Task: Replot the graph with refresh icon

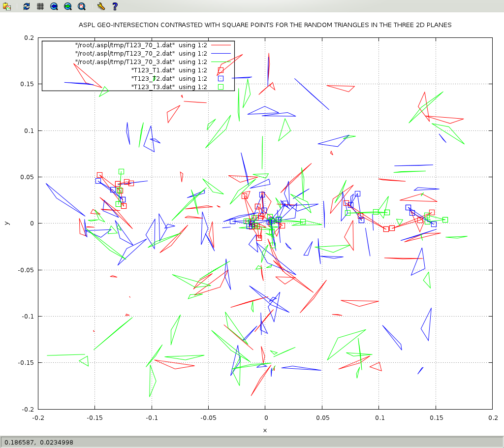Action: click(x=27, y=6)
